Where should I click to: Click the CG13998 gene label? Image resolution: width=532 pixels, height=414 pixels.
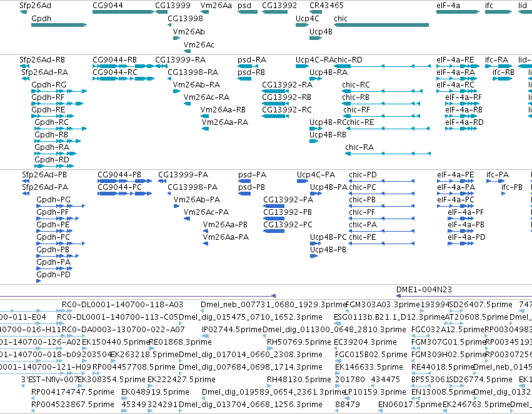coord(185,19)
